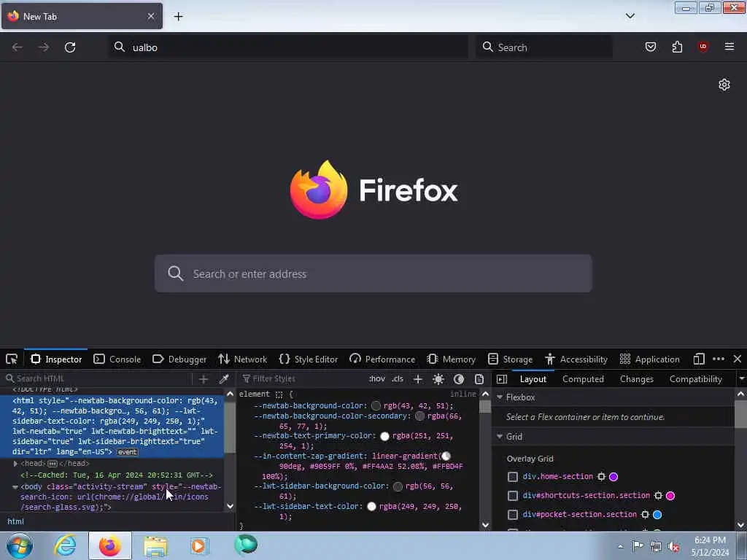Change div.home-section grid overlay color
This screenshot has height=560, width=747.
[614, 477]
